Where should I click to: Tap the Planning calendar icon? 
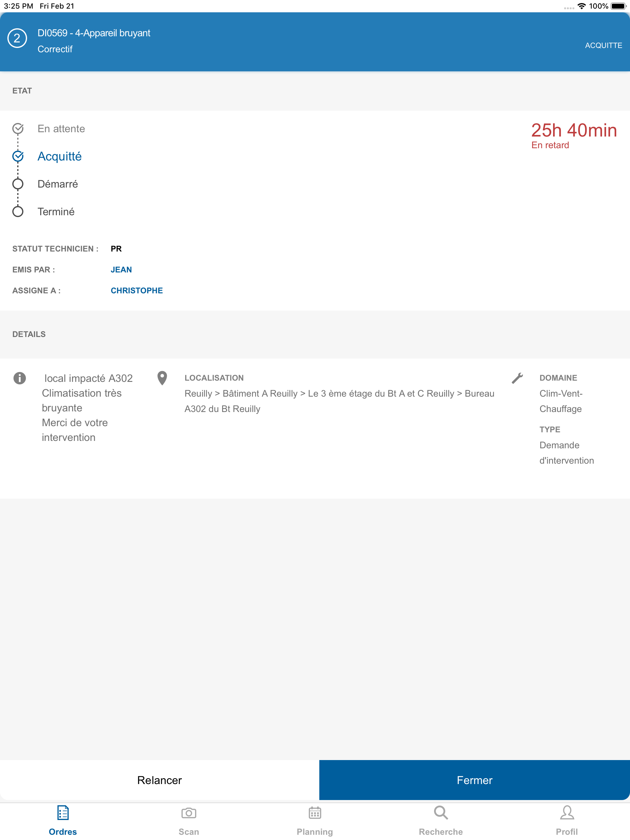tap(315, 813)
